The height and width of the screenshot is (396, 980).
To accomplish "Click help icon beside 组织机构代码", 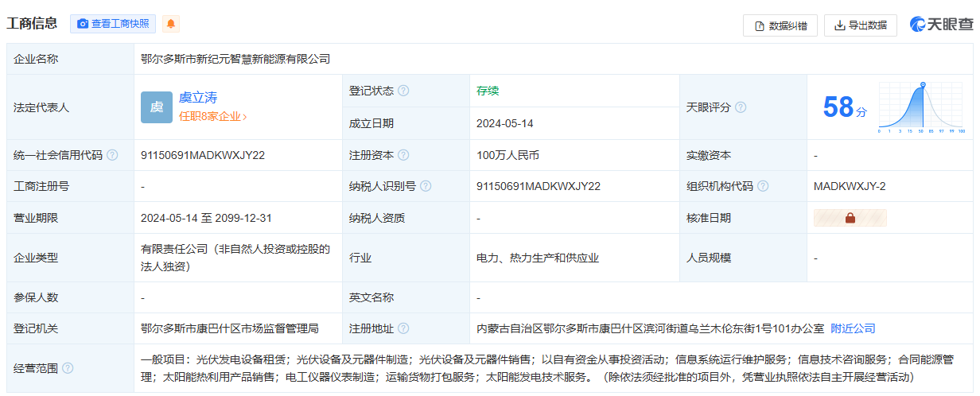I will coord(764,186).
